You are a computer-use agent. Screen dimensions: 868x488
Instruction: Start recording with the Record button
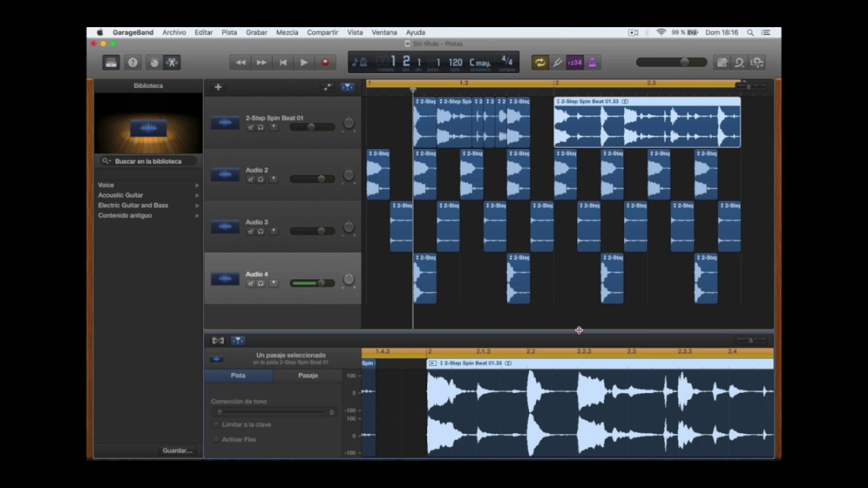pyautogui.click(x=325, y=62)
